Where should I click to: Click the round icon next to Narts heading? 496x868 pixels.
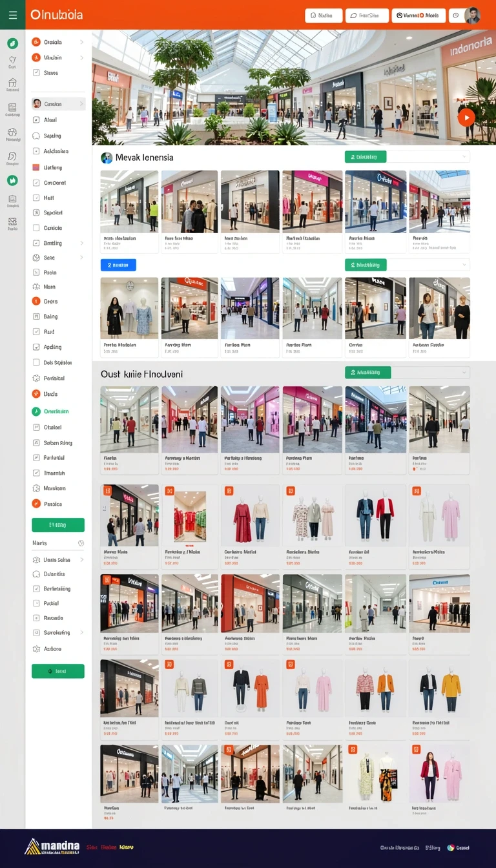tap(81, 543)
